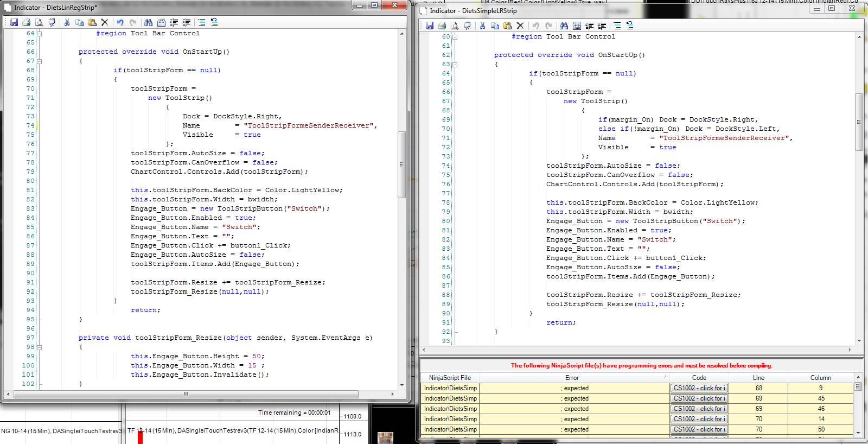868x444 pixels.
Task: Click the last fully visible CS1002 code button
Action: point(699,429)
